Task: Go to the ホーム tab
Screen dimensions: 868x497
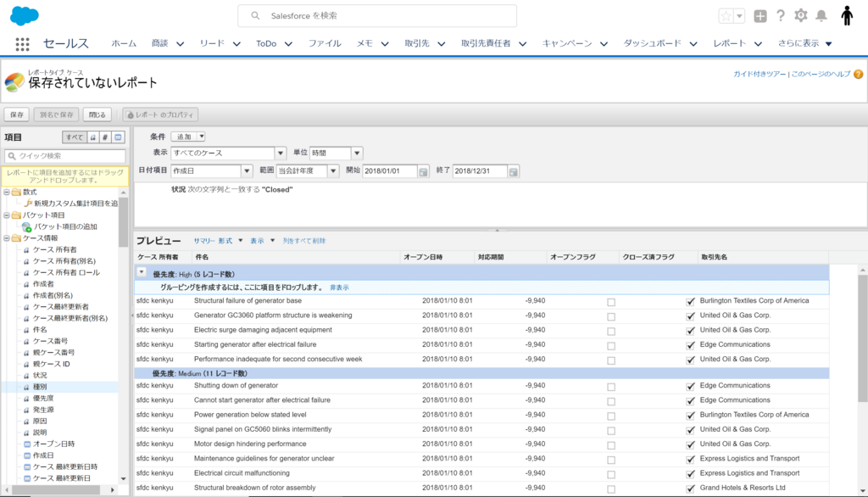Action: (x=124, y=43)
